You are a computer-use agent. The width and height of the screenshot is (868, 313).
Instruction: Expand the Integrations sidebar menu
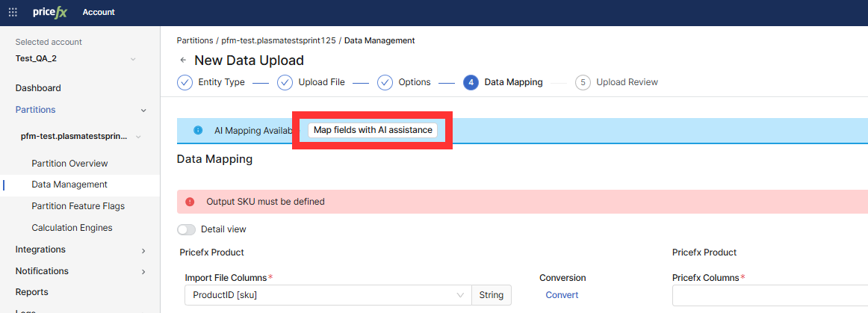click(x=143, y=250)
